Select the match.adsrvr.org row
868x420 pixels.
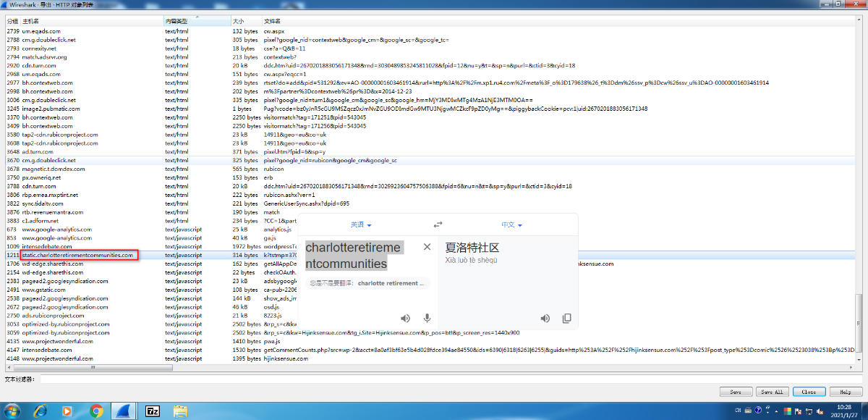[x=429, y=57]
